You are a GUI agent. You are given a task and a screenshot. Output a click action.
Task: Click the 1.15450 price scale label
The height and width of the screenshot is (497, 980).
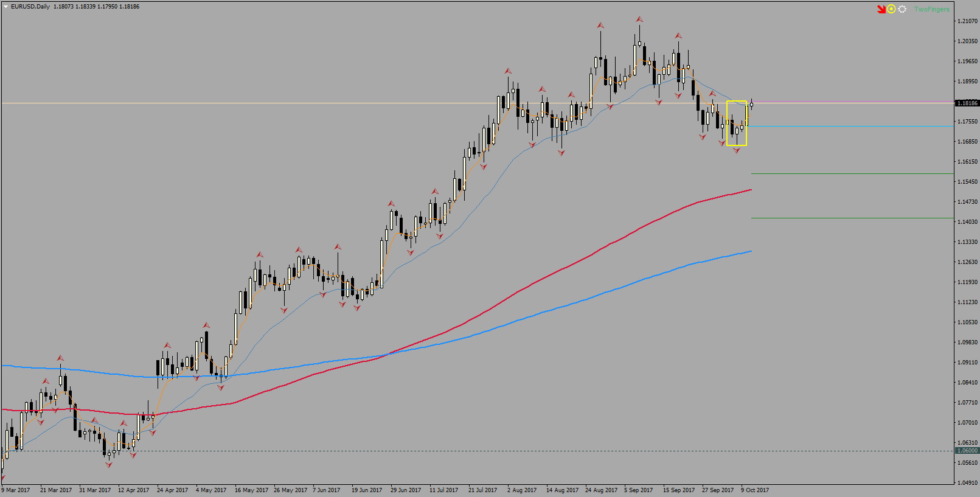[968, 182]
